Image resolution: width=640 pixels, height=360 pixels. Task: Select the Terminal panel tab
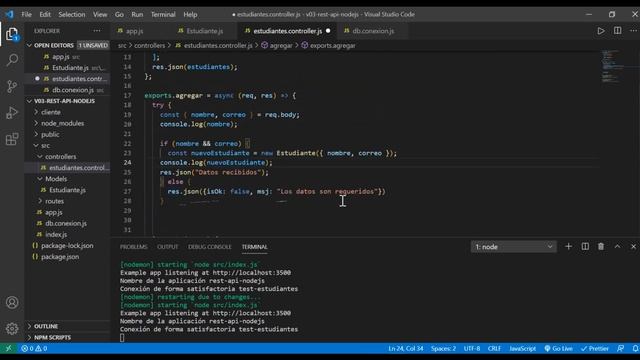click(x=254, y=247)
